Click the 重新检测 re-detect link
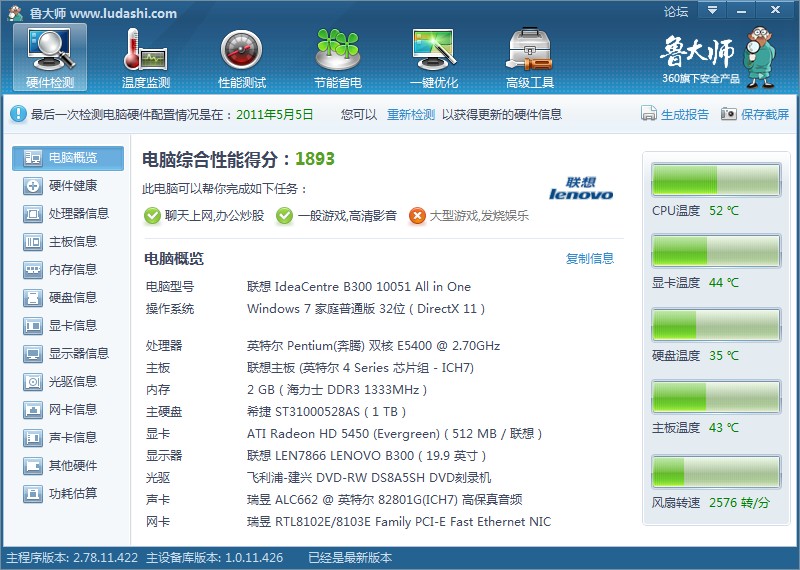Screen dimensions: 800x570 click(x=411, y=114)
